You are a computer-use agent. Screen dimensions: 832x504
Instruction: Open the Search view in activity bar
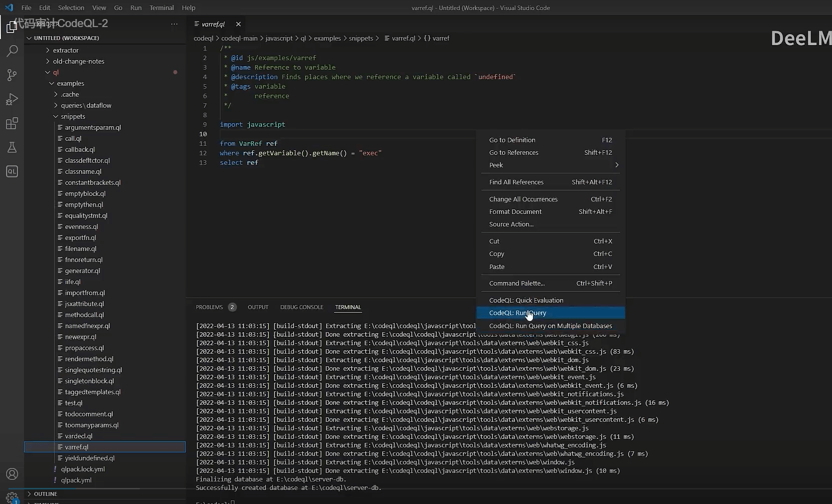coord(12,51)
